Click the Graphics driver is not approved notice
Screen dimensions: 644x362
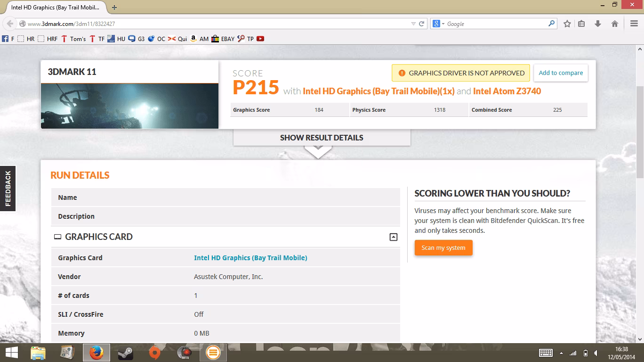[461, 73]
